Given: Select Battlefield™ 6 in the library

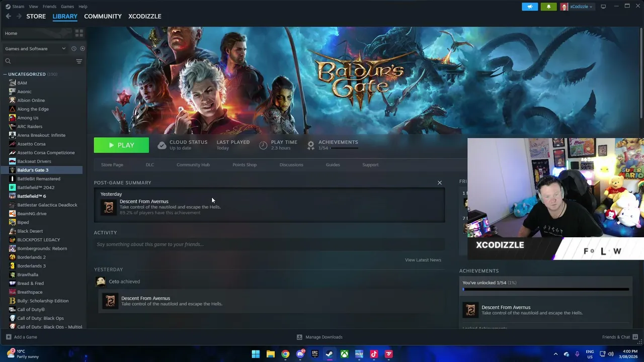Looking at the screenshot, I should click(32, 196).
